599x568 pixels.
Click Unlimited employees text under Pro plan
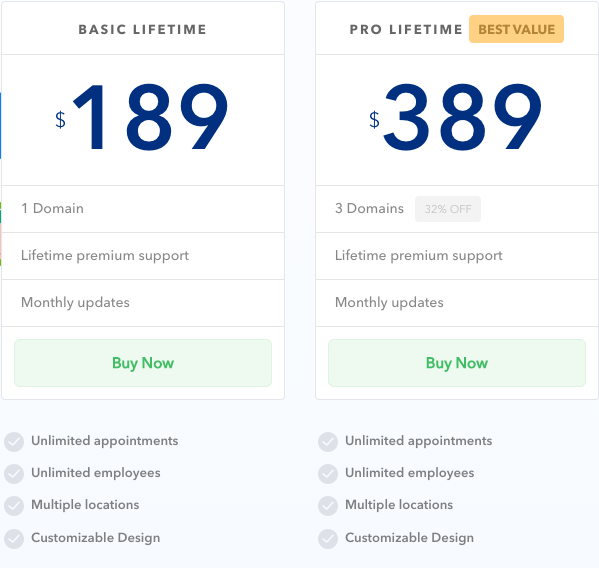pyautogui.click(x=410, y=473)
